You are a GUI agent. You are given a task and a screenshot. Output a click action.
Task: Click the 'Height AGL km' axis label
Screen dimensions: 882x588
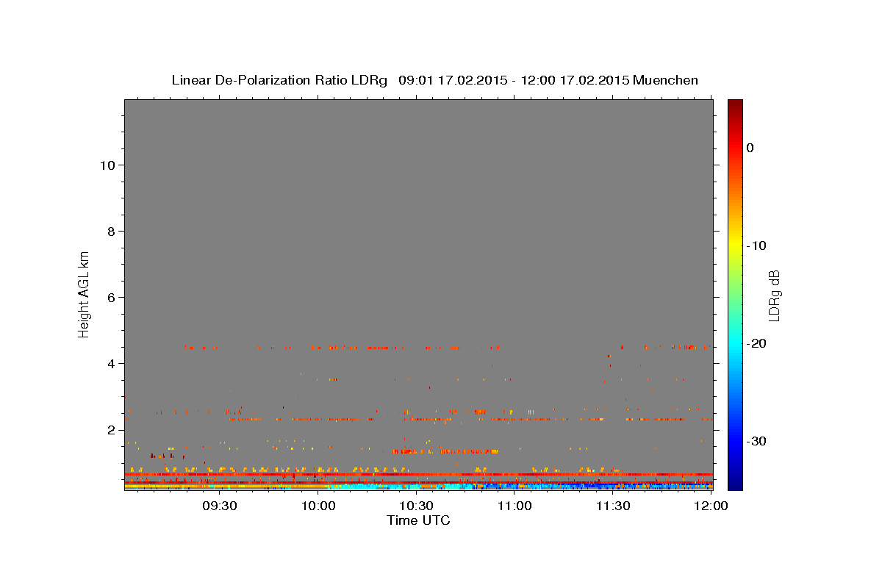(85, 294)
